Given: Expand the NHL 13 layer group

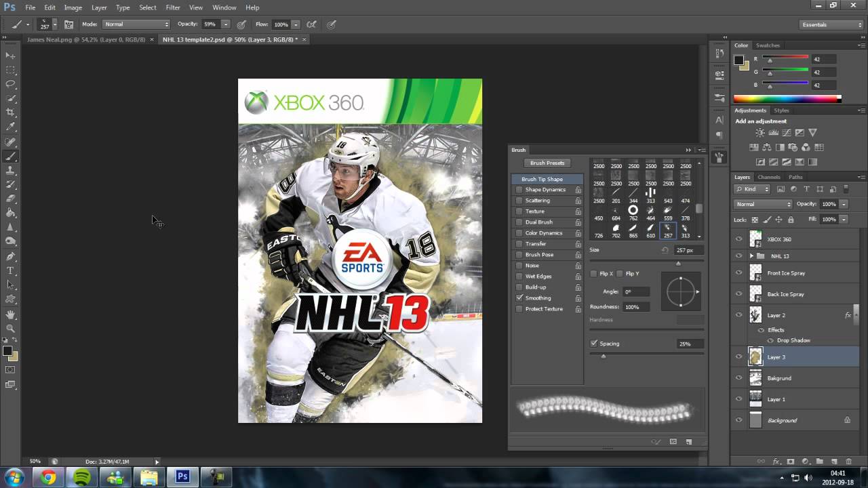Looking at the screenshot, I should (751, 256).
